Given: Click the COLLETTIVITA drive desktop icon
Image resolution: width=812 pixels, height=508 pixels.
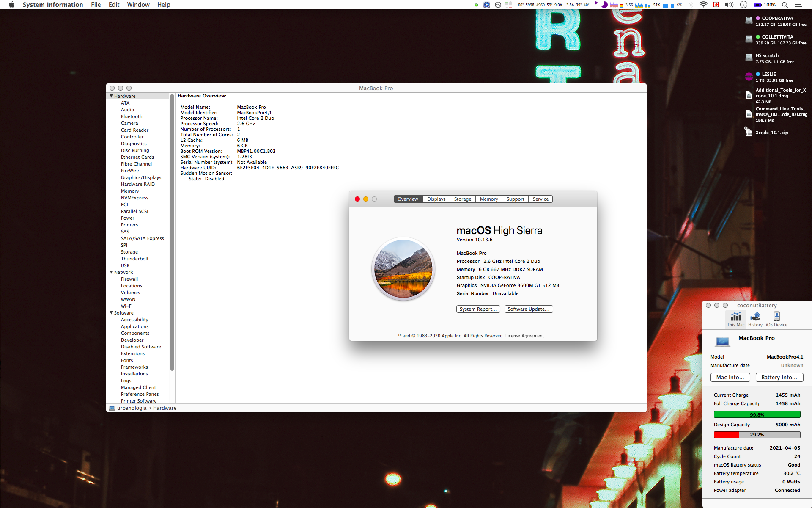Looking at the screenshot, I should [749, 39].
